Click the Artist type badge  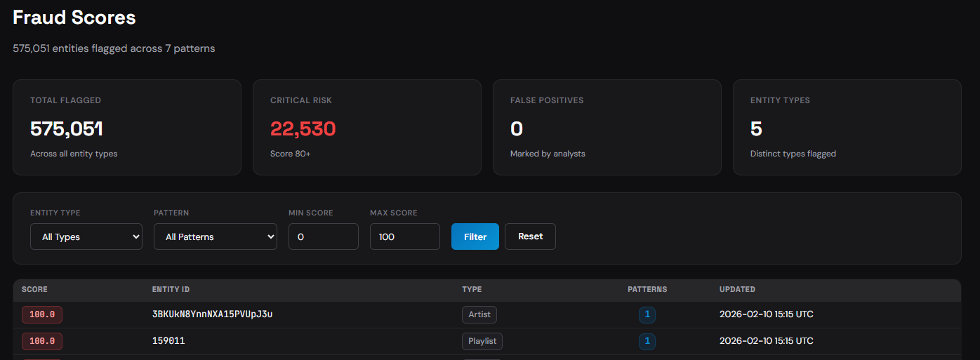pyautogui.click(x=479, y=314)
